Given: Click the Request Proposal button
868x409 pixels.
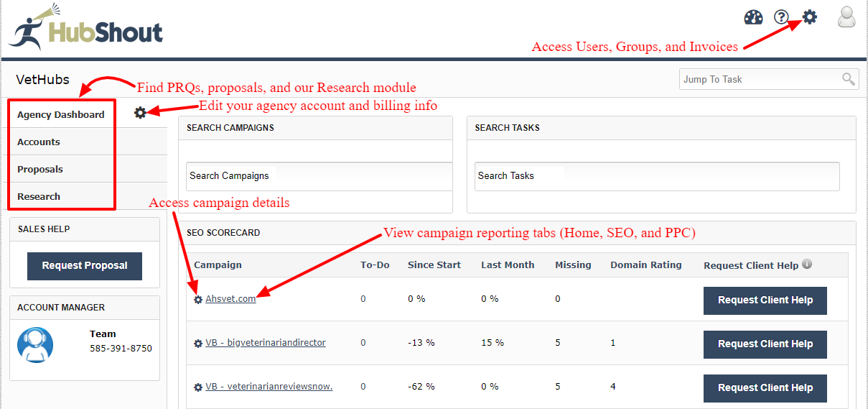Looking at the screenshot, I should tap(85, 266).
